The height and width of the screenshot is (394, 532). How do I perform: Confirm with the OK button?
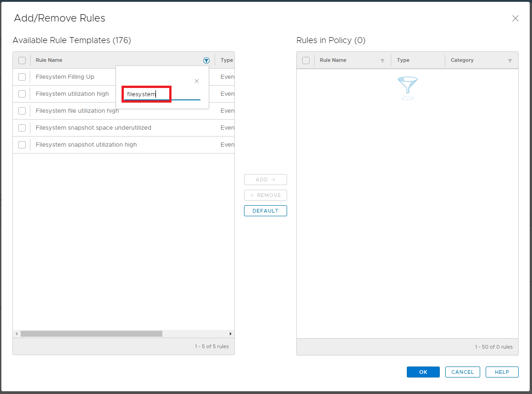coord(423,372)
